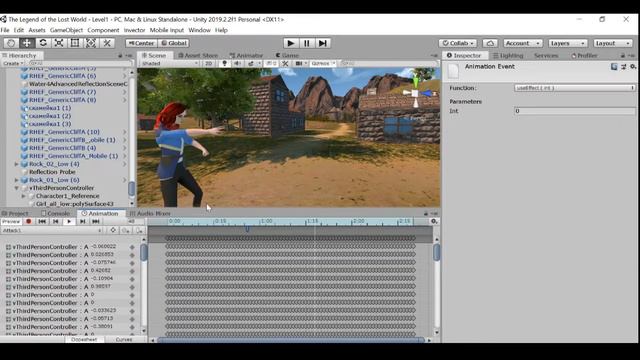Click the keyframe diamond on the -0.060022 row

pos(132,247)
